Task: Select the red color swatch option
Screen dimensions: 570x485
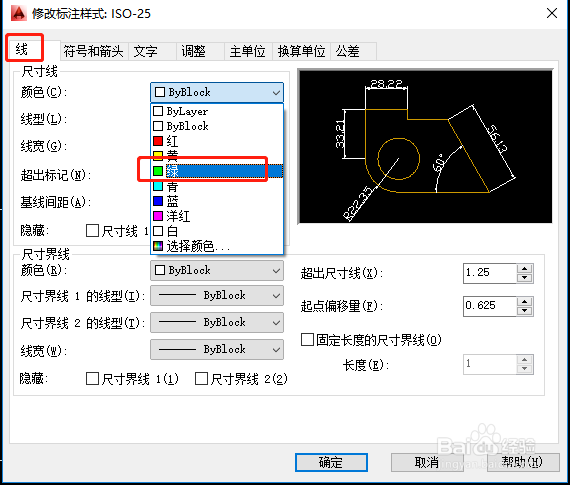Action: point(217,141)
